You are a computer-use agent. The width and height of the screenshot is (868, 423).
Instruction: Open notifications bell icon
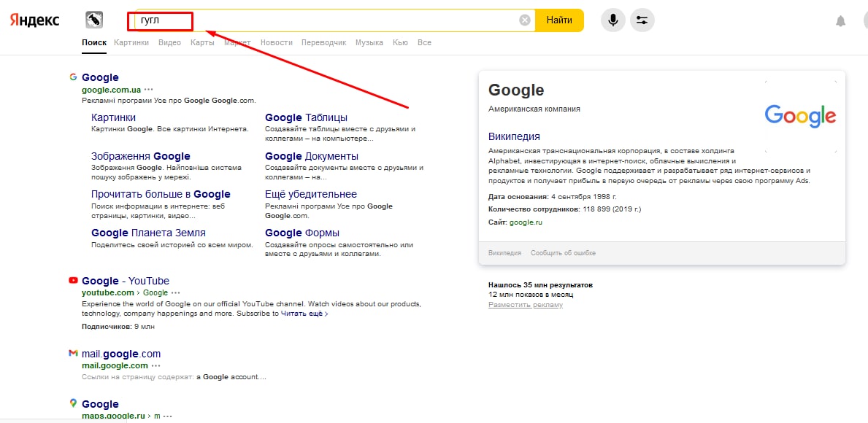tap(841, 21)
